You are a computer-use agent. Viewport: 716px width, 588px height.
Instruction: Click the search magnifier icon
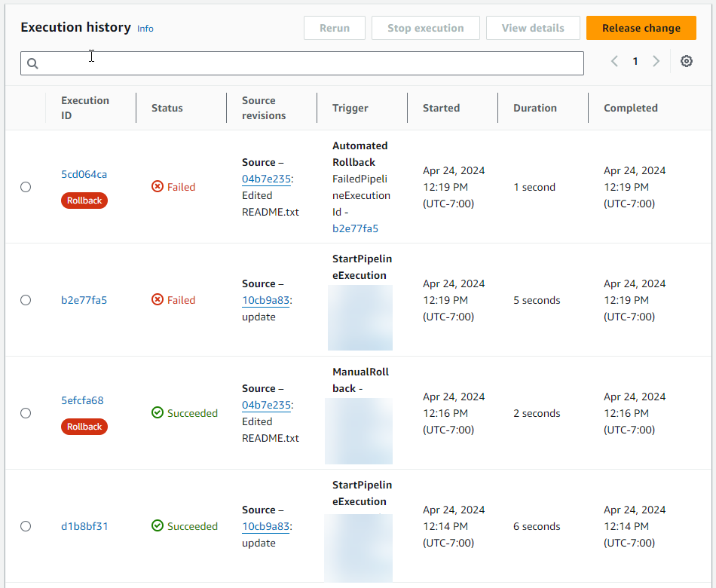(32, 63)
